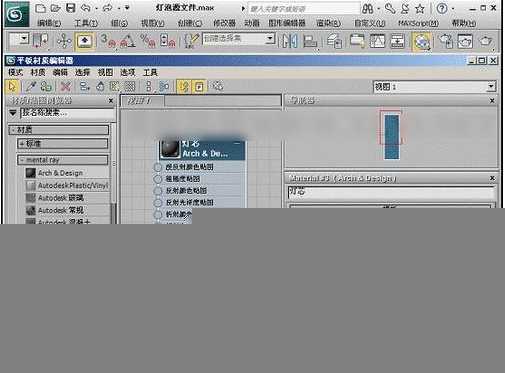Click the star favorites icon in title bar
Image resolution: width=505 pixels, height=373 pixels.
(420, 9)
